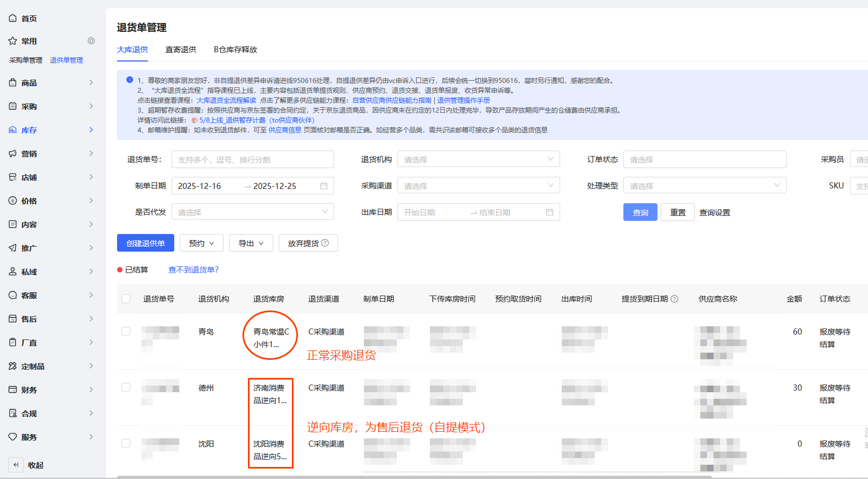Select the checkbox for the 青岛 row
Screen dimensions: 868x479
pos(126,331)
